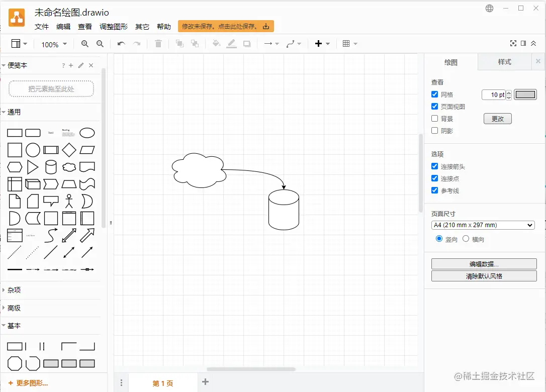Screen dimensions: 546x392
Task: Open the waypoint style dropdown
Action: (x=294, y=44)
